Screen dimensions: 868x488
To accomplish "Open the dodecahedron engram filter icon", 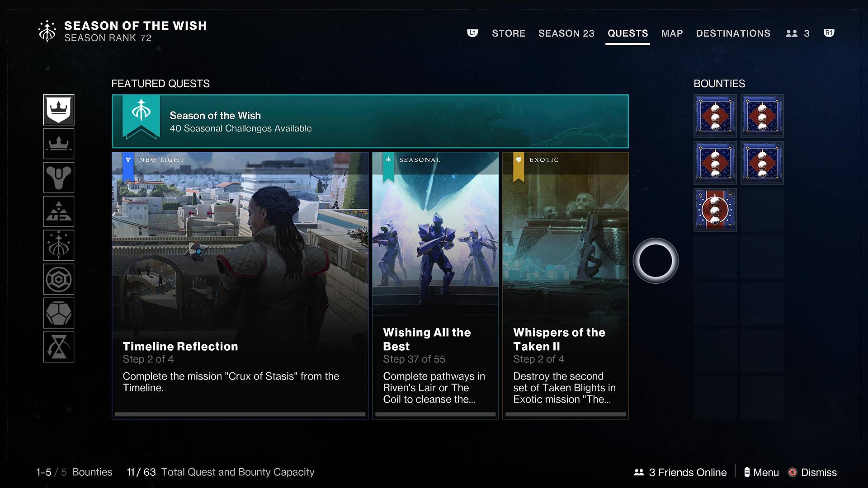I will pyautogui.click(x=58, y=313).
